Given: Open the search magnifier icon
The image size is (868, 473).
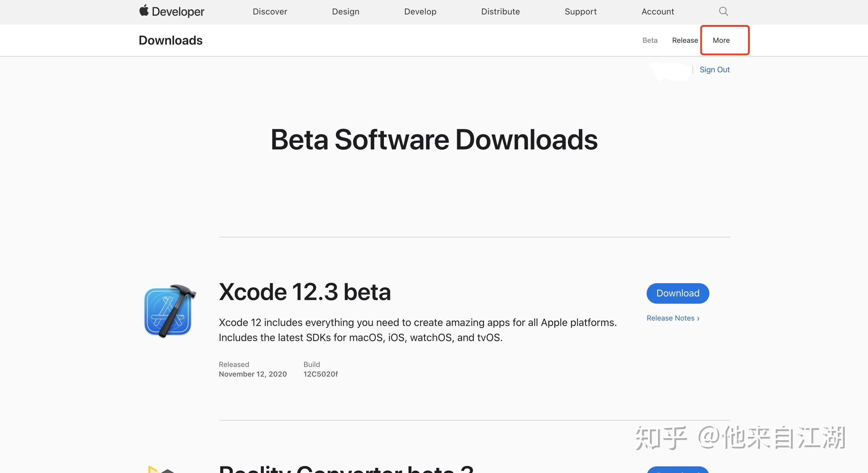Looking at the screenshot, I should (x=724, y=11).
